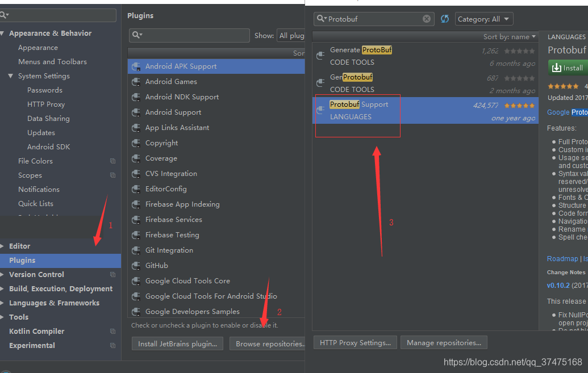Click the HTTP Proxy Settings button
Screen dimensions: 588x373
click(x=355, y=343)
